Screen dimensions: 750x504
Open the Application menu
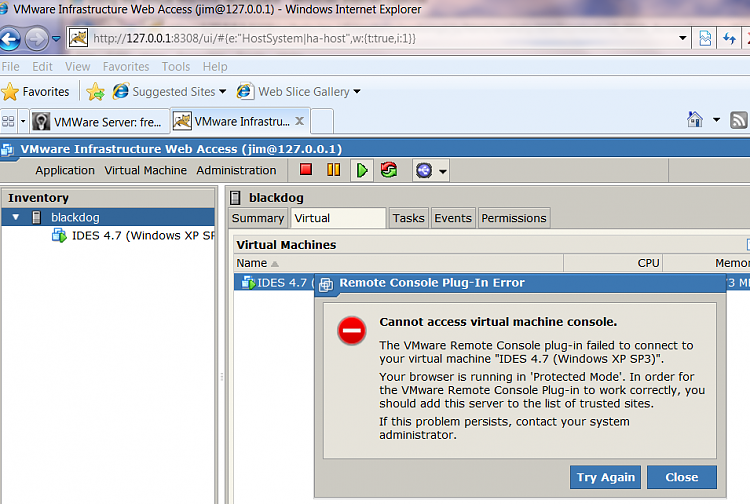click(65, 170)
